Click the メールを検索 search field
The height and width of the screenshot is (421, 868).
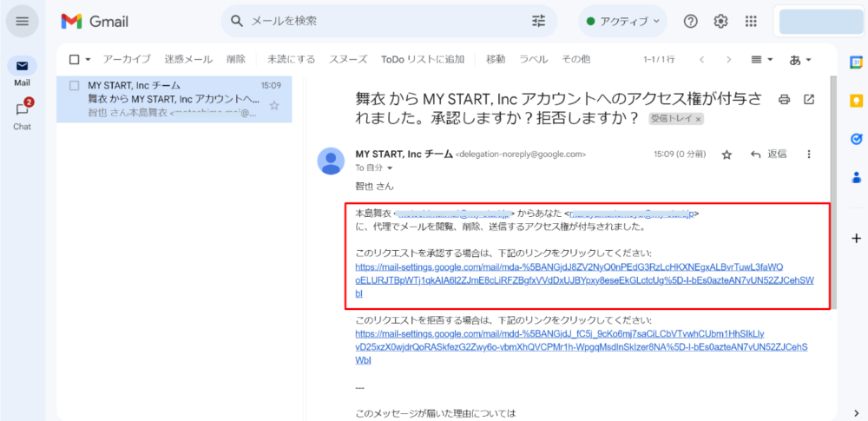387,22
